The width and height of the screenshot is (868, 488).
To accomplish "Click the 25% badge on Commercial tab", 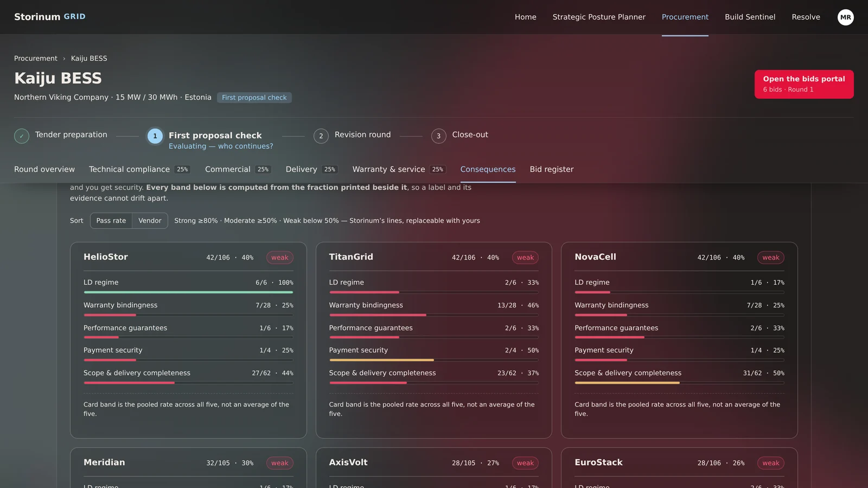I will (x=263, y=170).
